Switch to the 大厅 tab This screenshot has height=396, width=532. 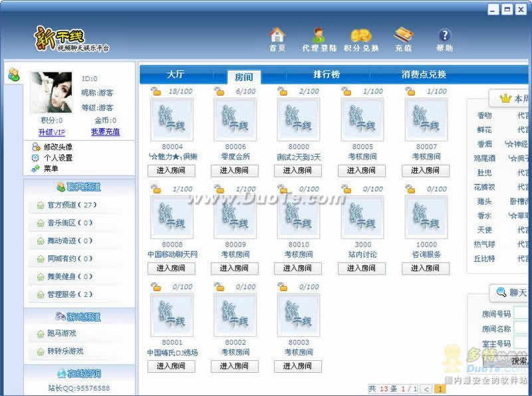[176, 75]
